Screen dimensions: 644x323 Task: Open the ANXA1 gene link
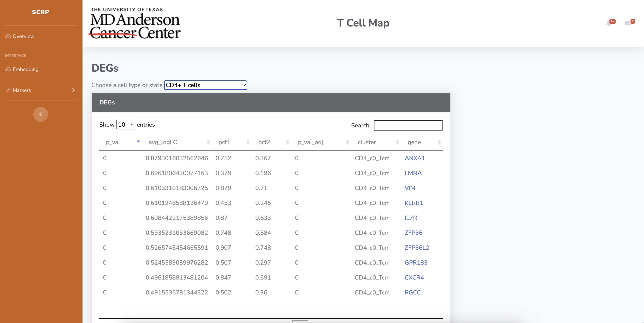[415, 158]
